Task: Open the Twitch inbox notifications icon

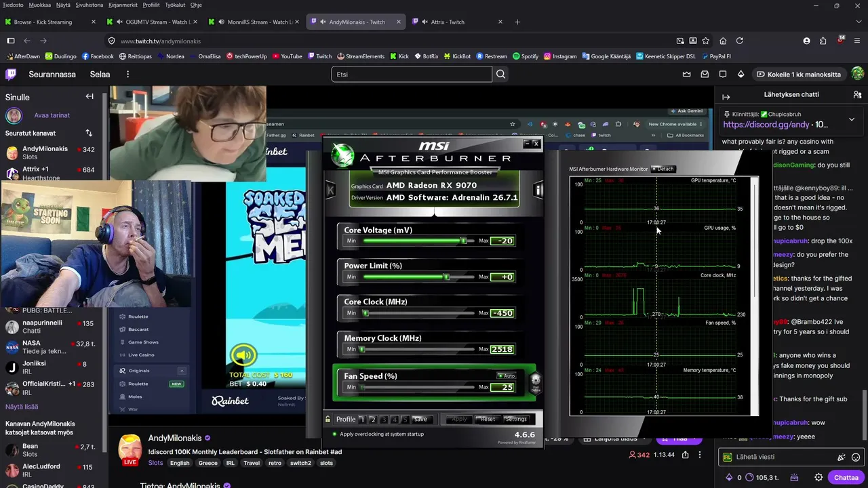Action: (705, 74)
